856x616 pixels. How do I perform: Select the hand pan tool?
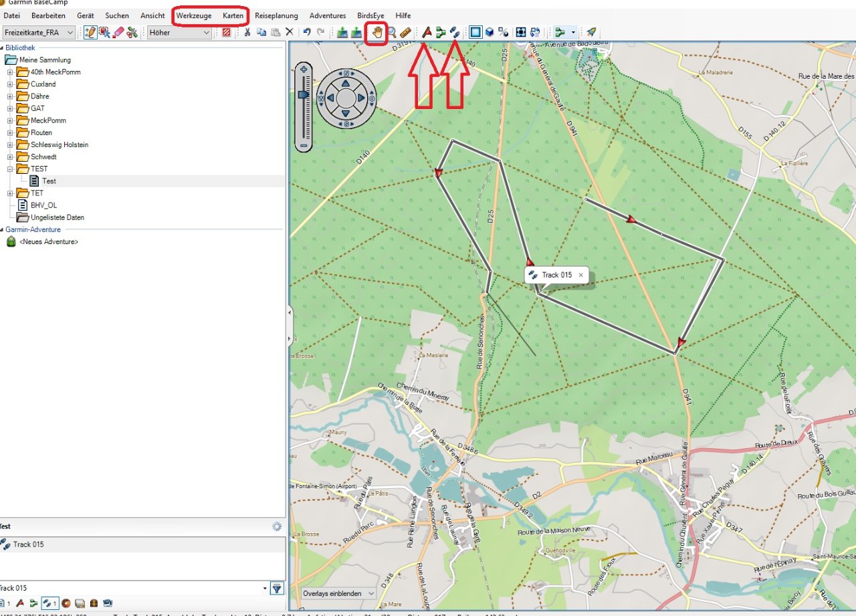[x=378, y=32]
